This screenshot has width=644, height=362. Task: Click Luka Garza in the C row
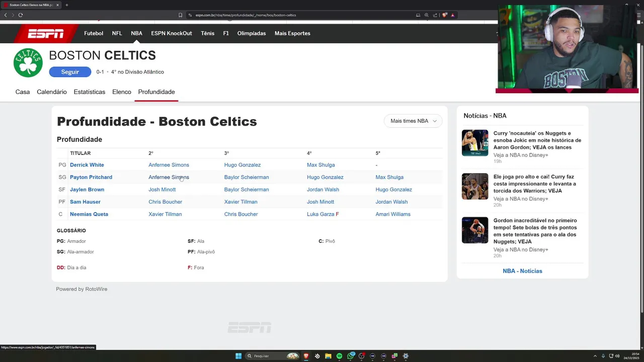[320, 214]
